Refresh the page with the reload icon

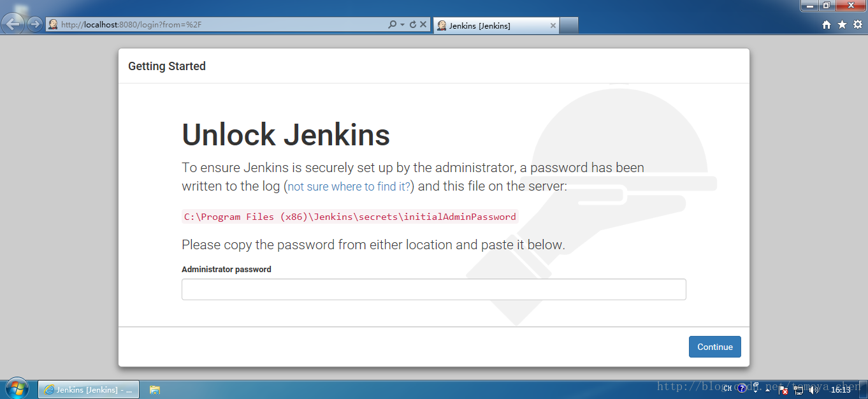pos(412,24)
